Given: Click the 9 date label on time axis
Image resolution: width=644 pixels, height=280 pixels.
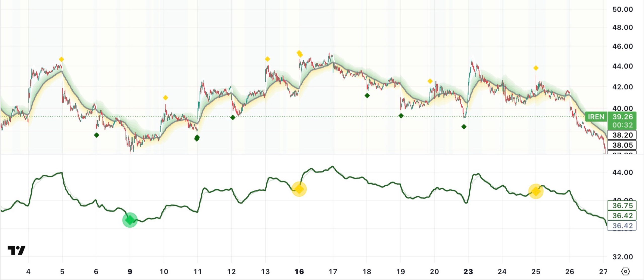Looking at the screenshot, I should (130, 272).
